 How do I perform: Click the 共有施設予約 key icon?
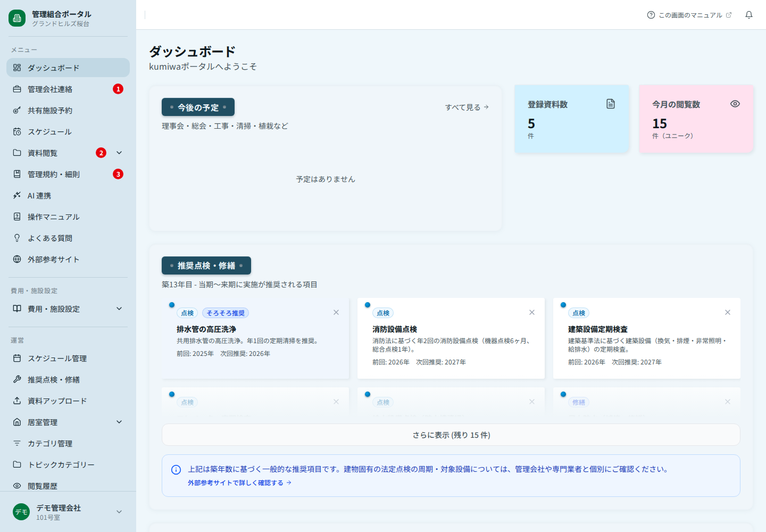click(17, 110)
